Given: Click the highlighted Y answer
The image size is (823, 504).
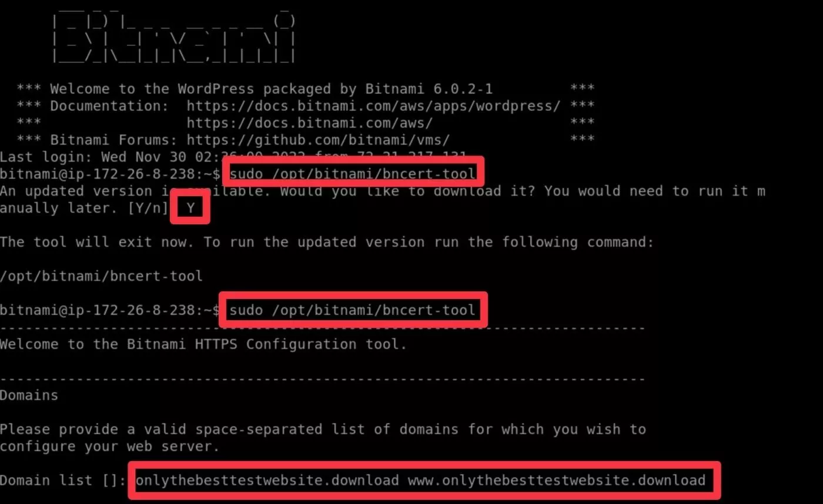Looking at the screenshot, I should point(190,208).
